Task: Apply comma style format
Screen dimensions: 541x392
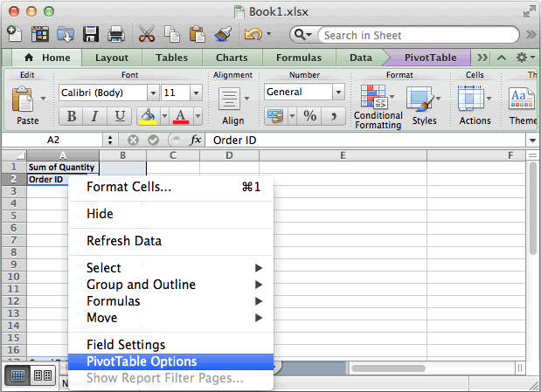Action: click(333, 116)
